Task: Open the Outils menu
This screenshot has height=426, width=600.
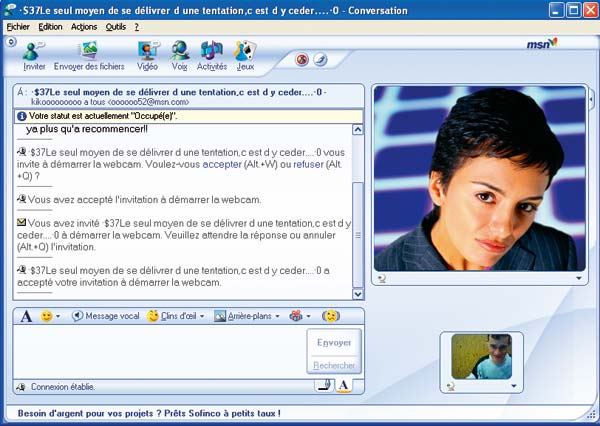Action: click(115, 27)
